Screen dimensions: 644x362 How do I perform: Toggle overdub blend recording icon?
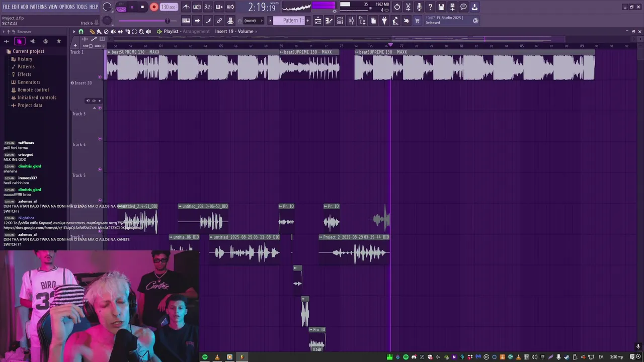point(219,7)
